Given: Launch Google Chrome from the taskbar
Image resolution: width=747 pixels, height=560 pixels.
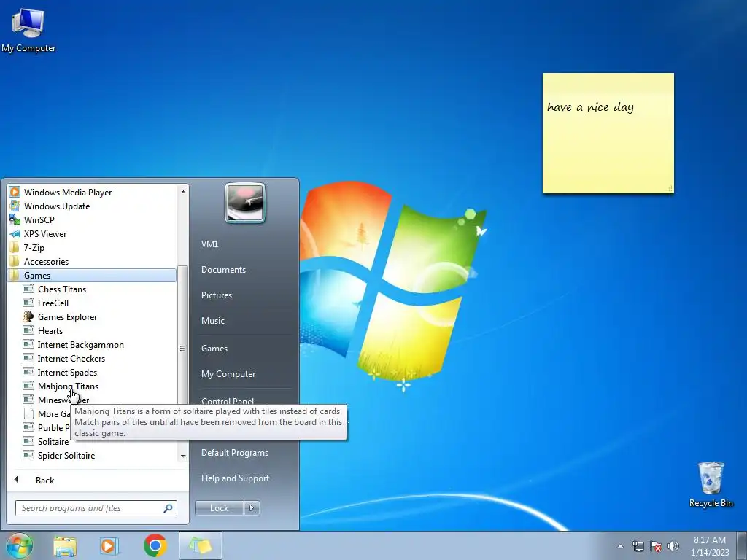Looking at the screenshot, I should (155, 545).
